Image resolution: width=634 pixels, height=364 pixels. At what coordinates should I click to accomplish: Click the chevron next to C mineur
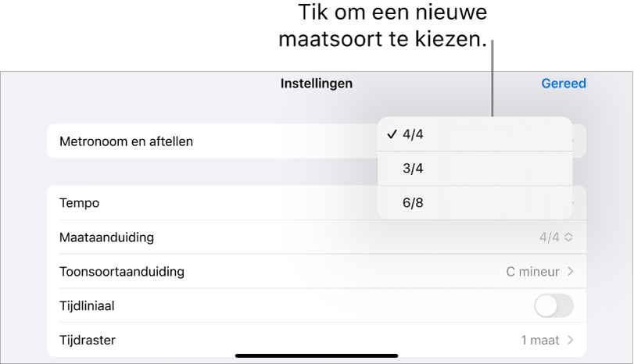coord(571,272)
